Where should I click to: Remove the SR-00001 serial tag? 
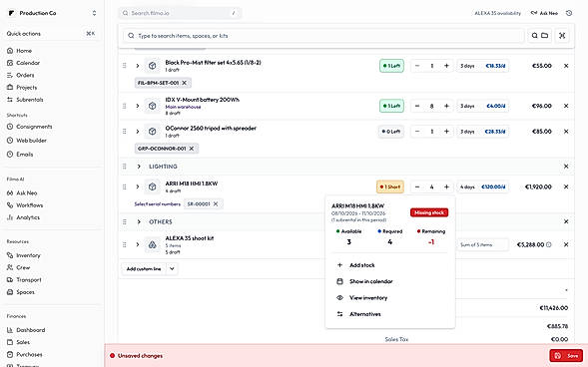click(x=216, y=204)
